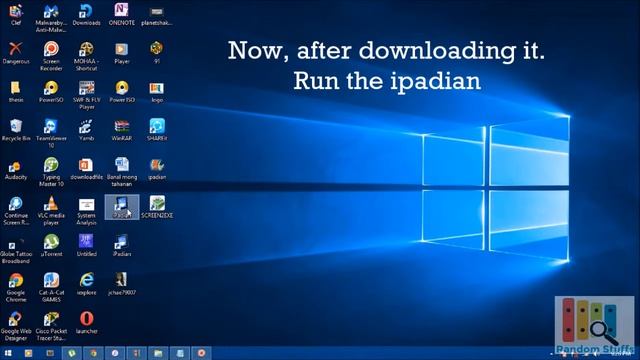
Task: Open the Downloads desktop shortcut
Action: coord(87,15)
